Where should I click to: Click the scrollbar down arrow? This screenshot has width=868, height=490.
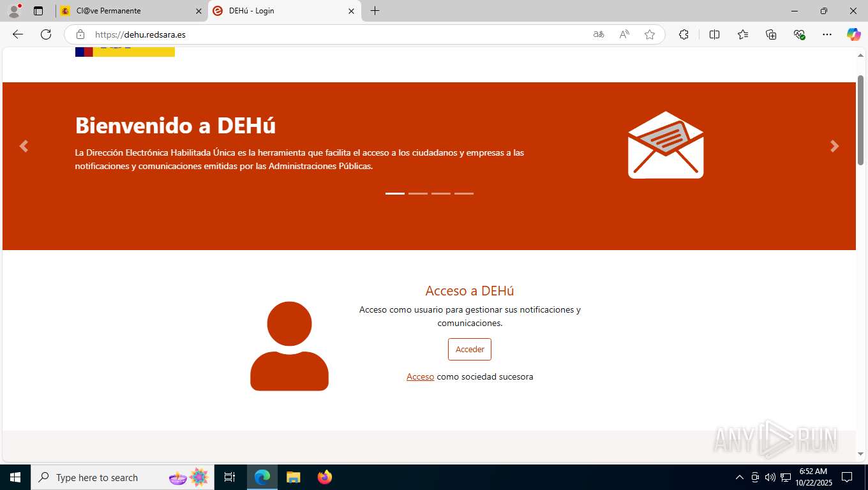pyautogui.click(x=860, y=454)
